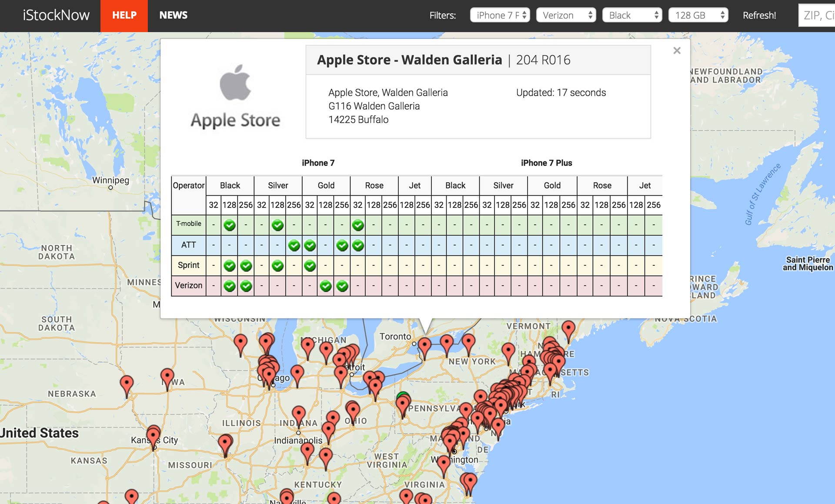The image size is (835, 504).
Task: Click the iStockNow site logo
Action: click(56, 15)
